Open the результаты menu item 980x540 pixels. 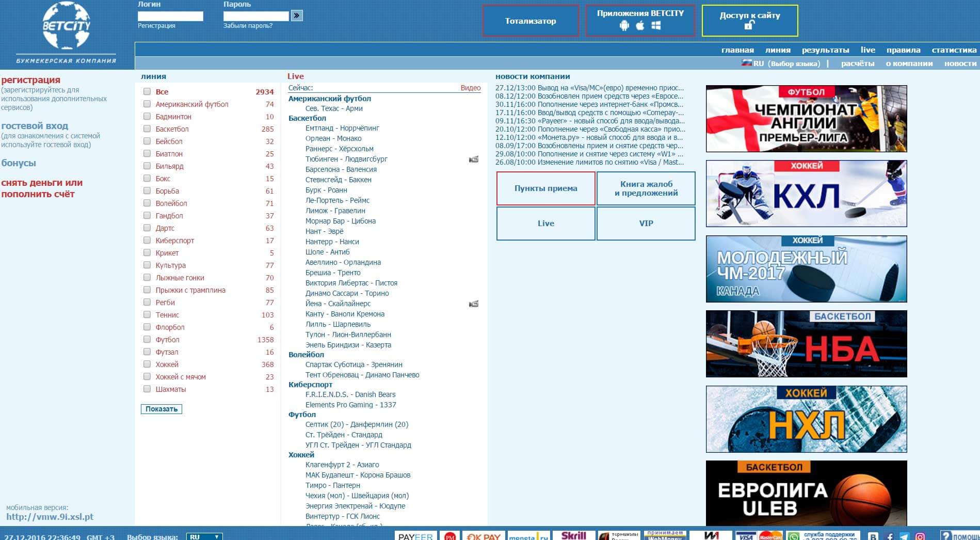coord(825,50)
